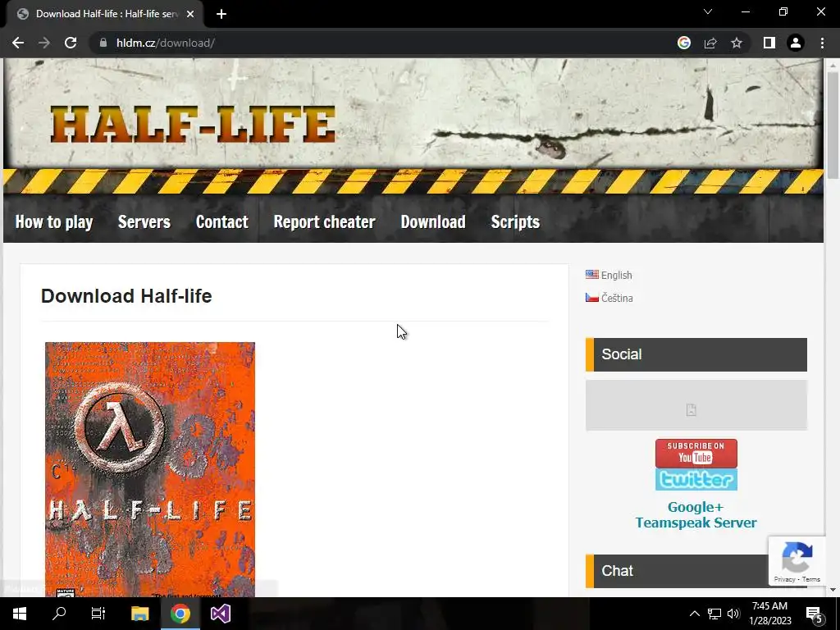Click the Half-Life box art image
840x630 pixels.
pos(150,469)
